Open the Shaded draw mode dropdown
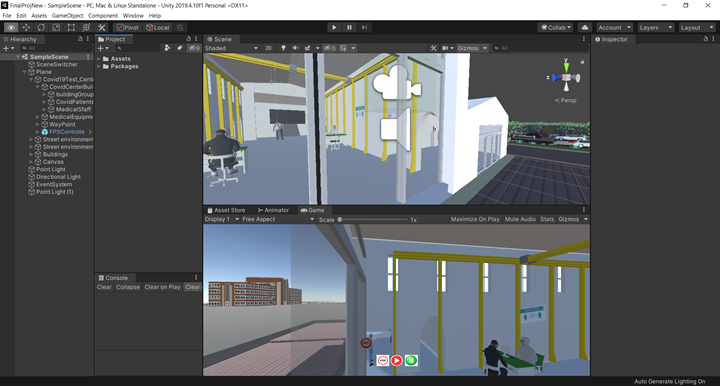720x386 pixels. point(231,48)
